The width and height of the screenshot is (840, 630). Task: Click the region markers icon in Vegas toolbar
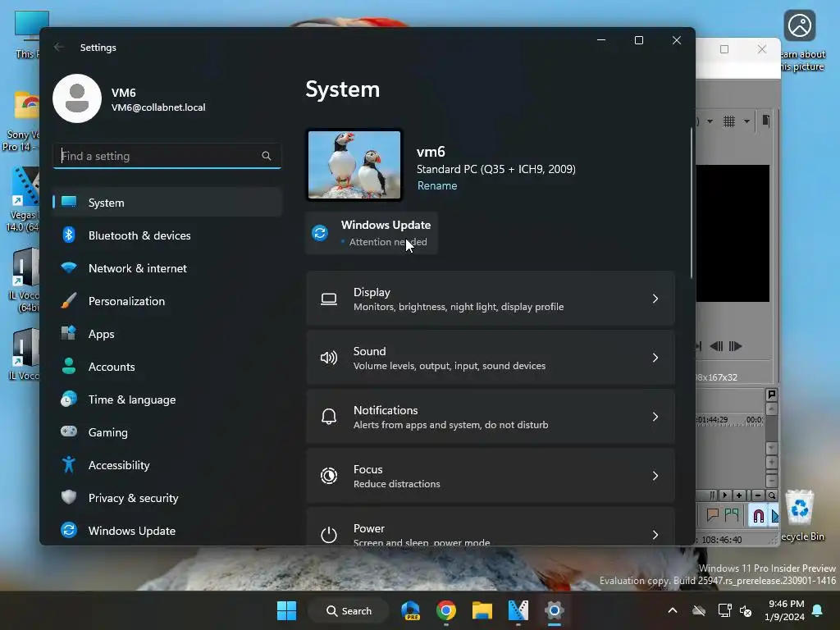(x=732, y=515)
